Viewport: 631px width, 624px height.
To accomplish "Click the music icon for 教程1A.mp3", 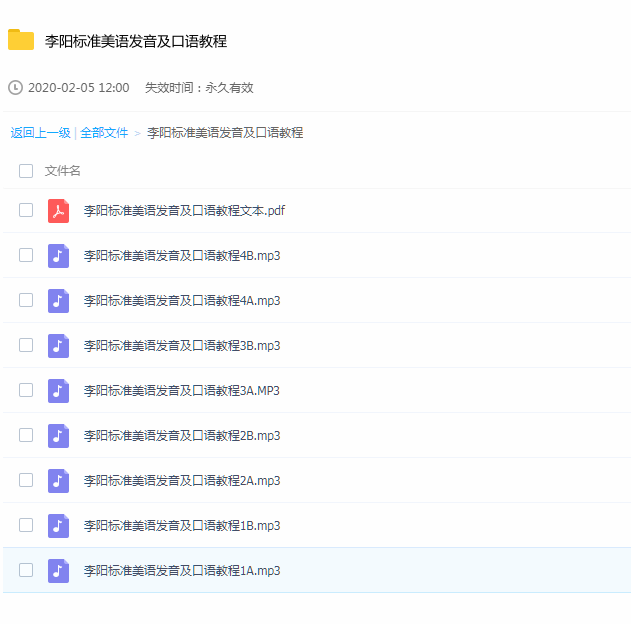I will tap(58, 571).
